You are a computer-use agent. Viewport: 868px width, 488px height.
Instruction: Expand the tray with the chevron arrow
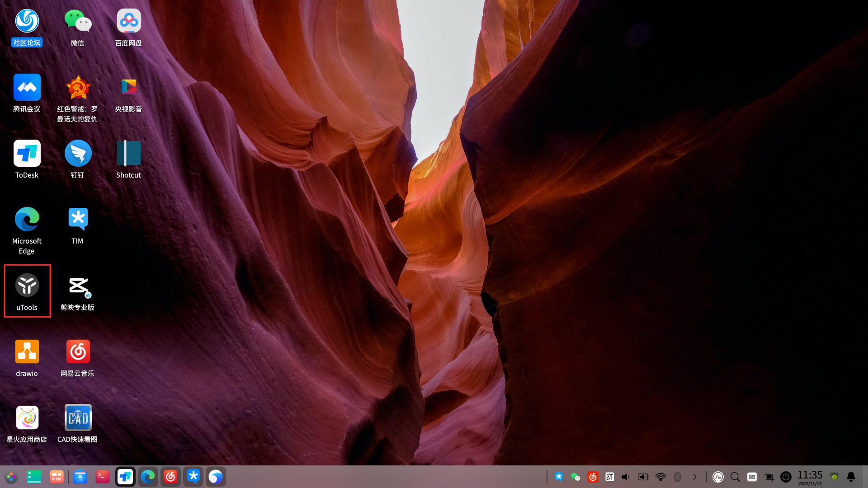(694, 477)
